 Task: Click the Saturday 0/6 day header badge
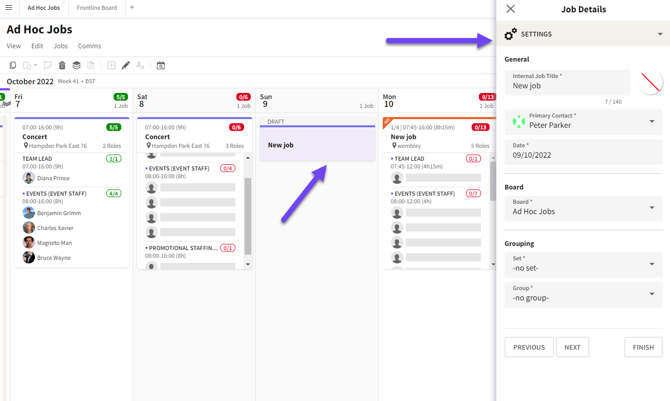[243, 97]
